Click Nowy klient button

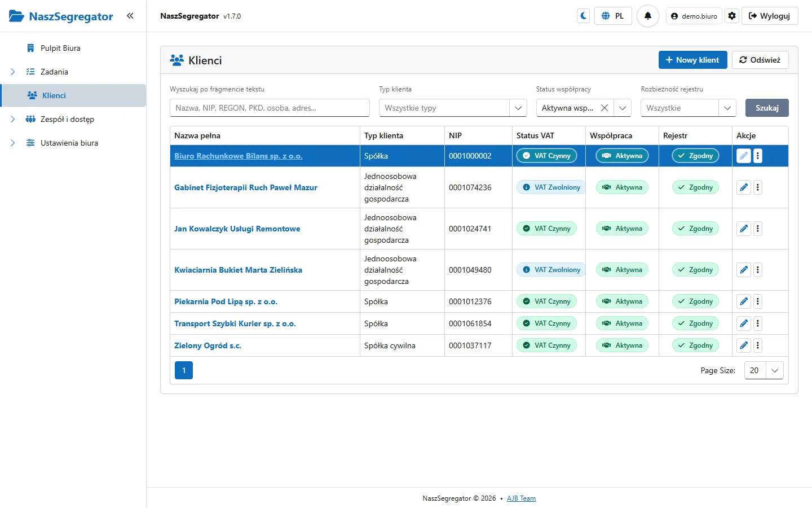click(x=692, y=60)
